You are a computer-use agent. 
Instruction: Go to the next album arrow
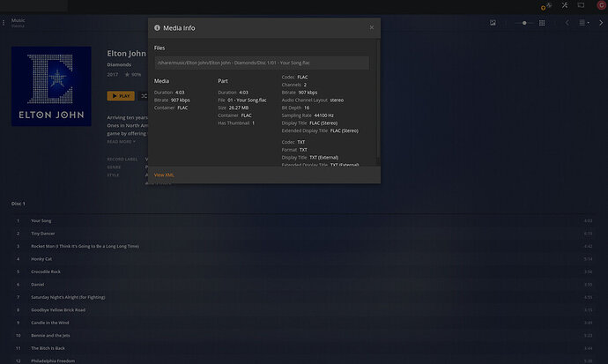(601, 23)
